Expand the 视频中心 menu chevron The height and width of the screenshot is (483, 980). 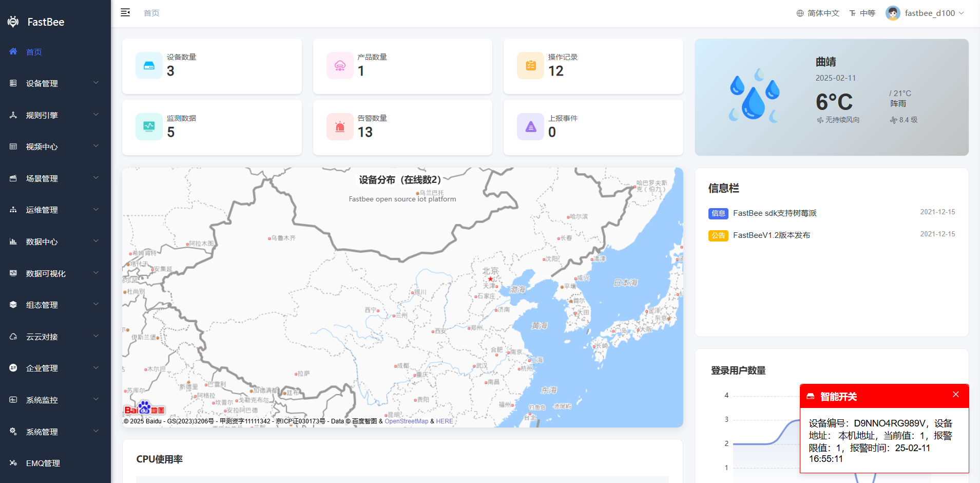pos(96,146)
